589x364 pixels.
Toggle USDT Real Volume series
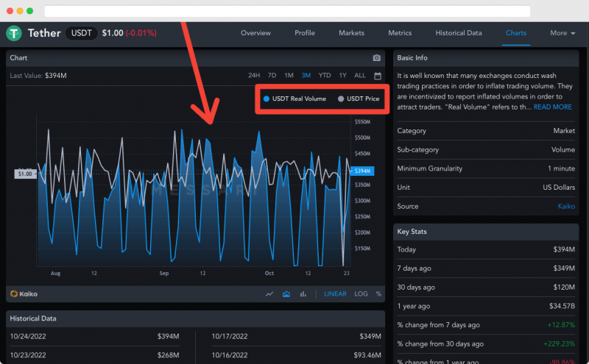(295, 99)
